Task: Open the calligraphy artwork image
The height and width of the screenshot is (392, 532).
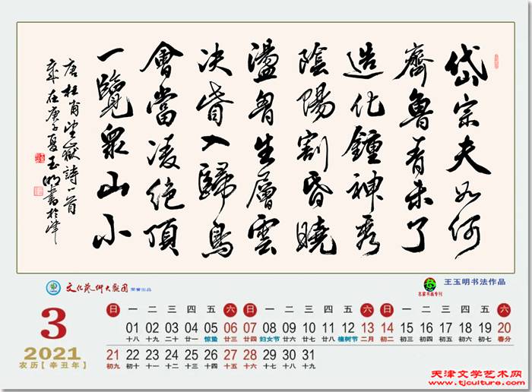Action: click(x=266, y=147)
